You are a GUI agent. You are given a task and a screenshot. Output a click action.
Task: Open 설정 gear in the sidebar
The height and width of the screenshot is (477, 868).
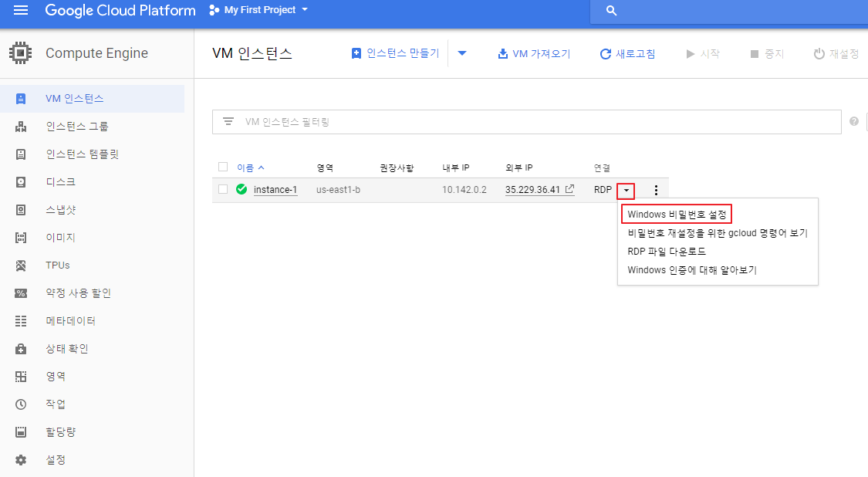56,459
